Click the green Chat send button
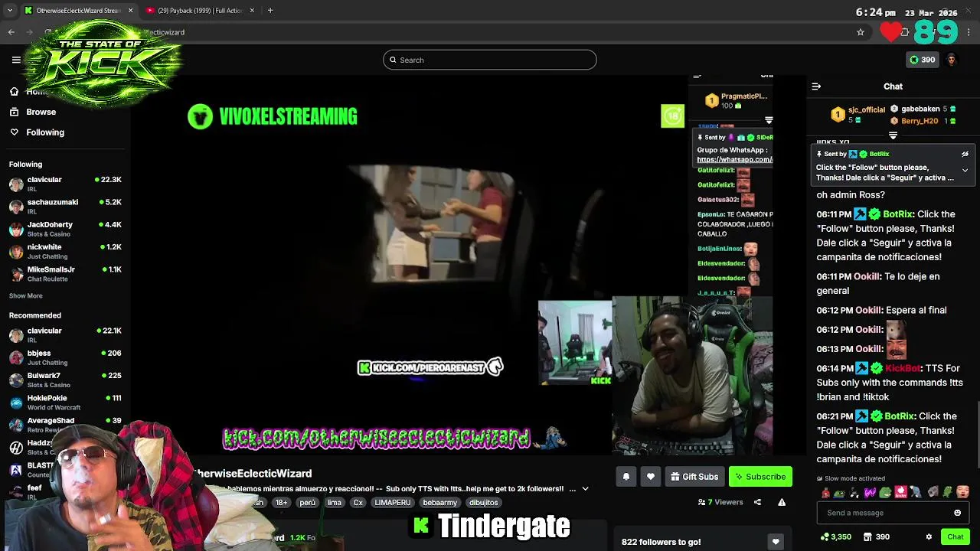Image resolution: width=980 pixels, height=551 pixels. 955,537
